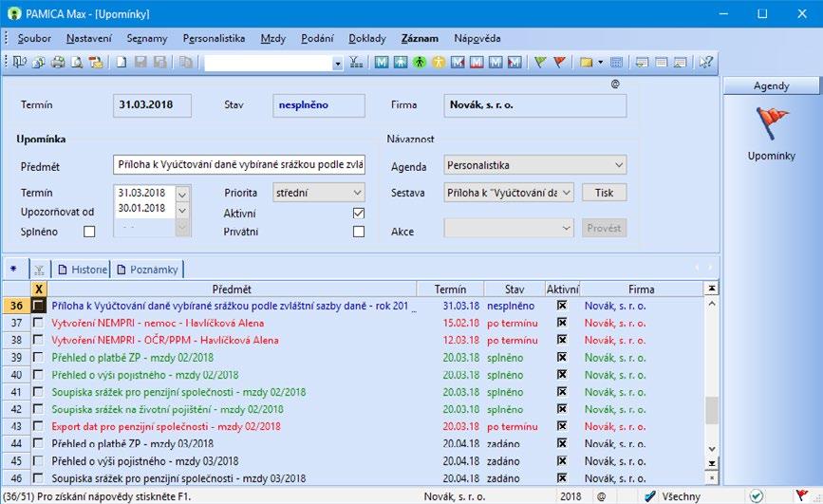Image resolution: width=823 pixels, height=504 pixels.
Task: Click the yellow circle person icon
Action: click(x=439, y=62)
